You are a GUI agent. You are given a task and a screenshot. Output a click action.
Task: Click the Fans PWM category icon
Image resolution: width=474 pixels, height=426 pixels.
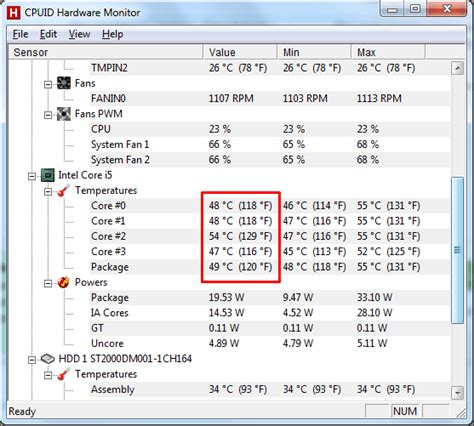(x=64, y=114)
